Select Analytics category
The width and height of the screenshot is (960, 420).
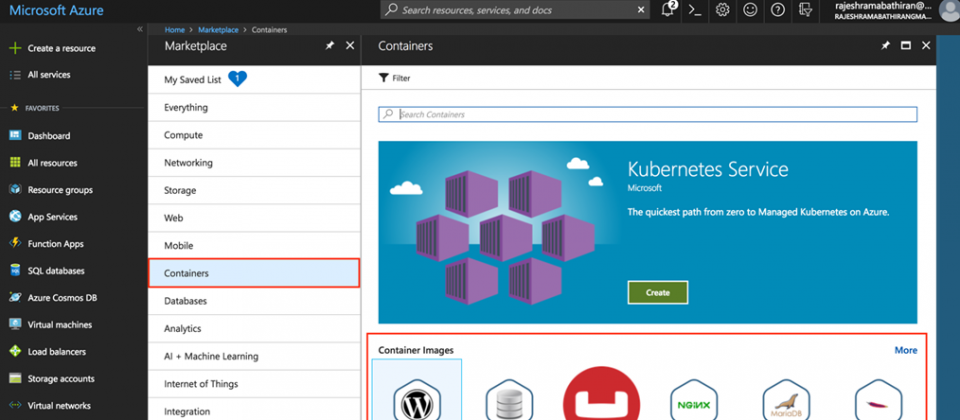(x=253, y=329)
